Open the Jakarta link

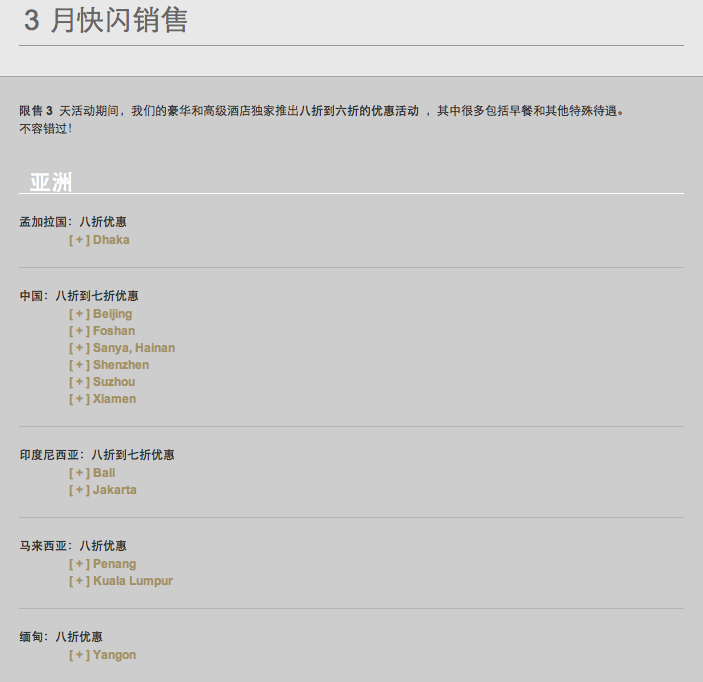tap(115, 490)
